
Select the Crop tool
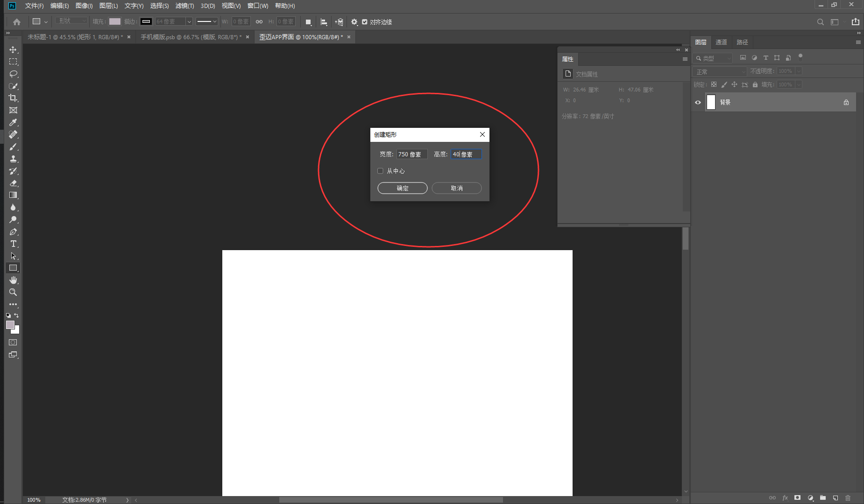13,98
